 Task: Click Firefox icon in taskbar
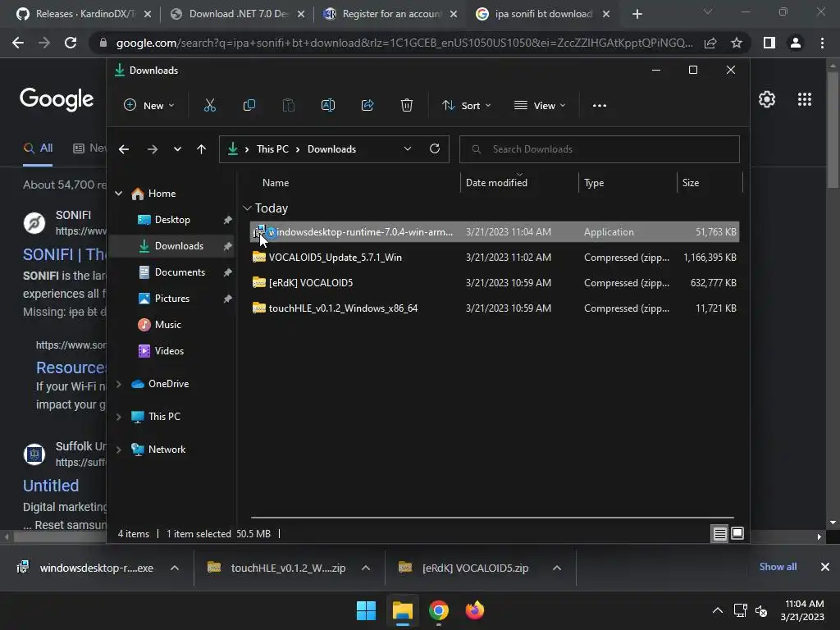click(x=475, y=610)
